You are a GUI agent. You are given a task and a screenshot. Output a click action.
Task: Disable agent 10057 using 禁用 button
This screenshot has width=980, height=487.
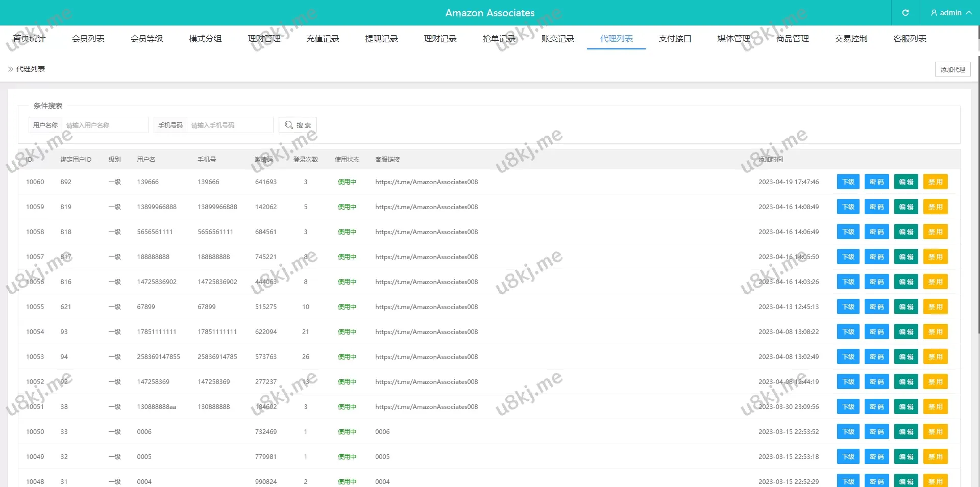tap(935, 257)
